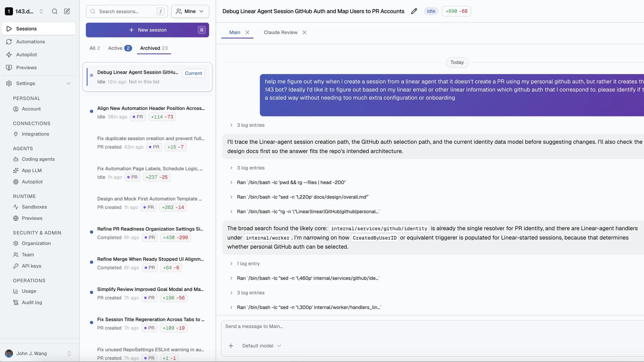Expand 3 log entries above handlers_lin command
This screenshot has width=644, height=362.
coord(247,293)
